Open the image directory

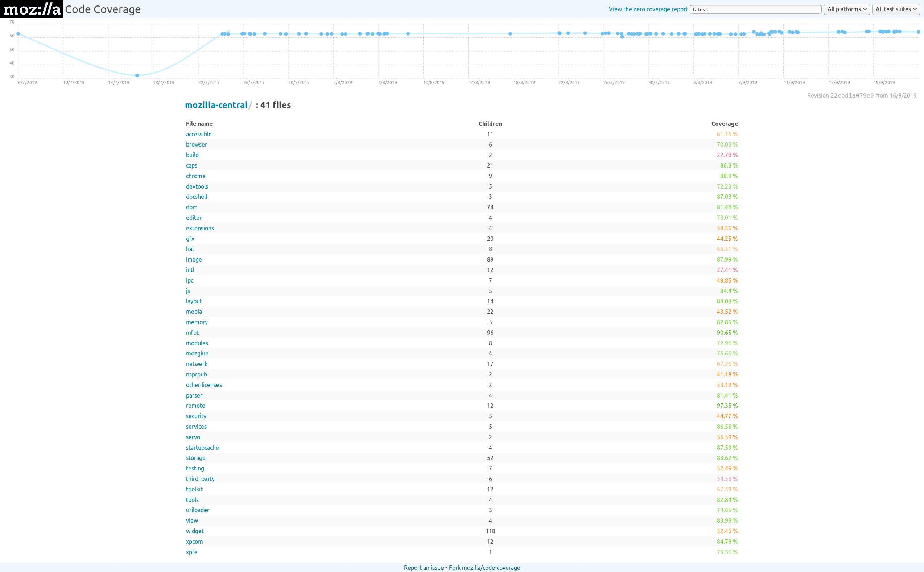(194, 259)
